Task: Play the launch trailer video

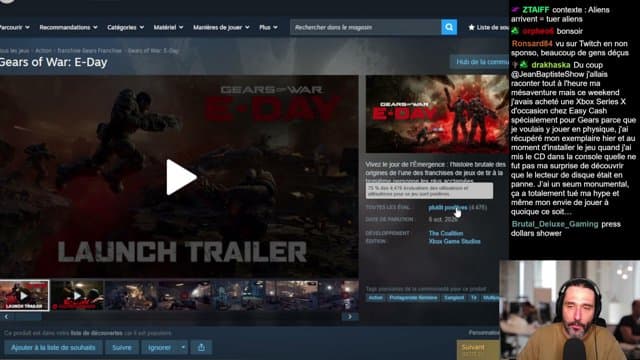Action: click(x=181, y=177)
